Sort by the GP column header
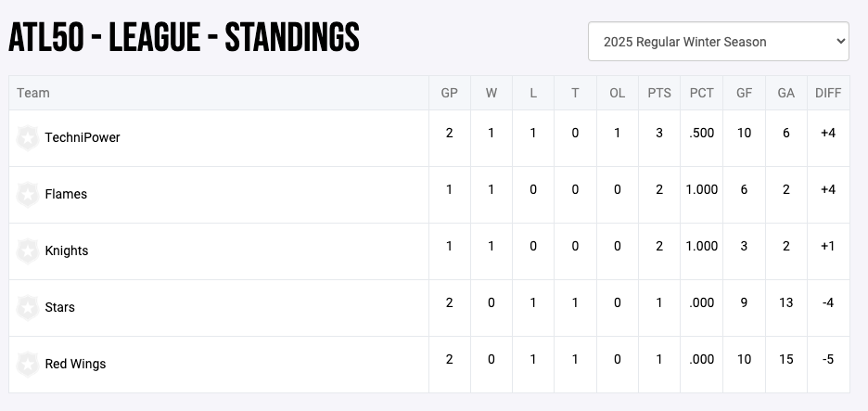 450,93
